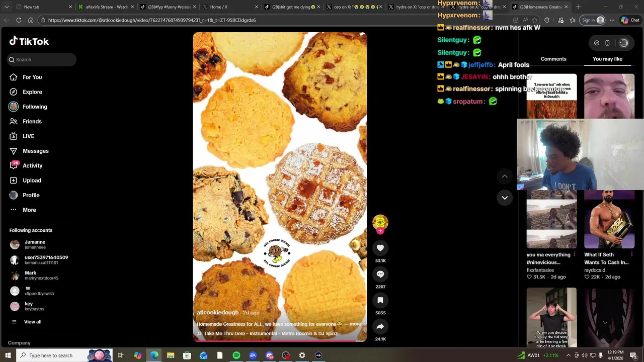Go to Following in sidebar
Viewport: 644px width, 362px height.
click(x=35, y=107)
